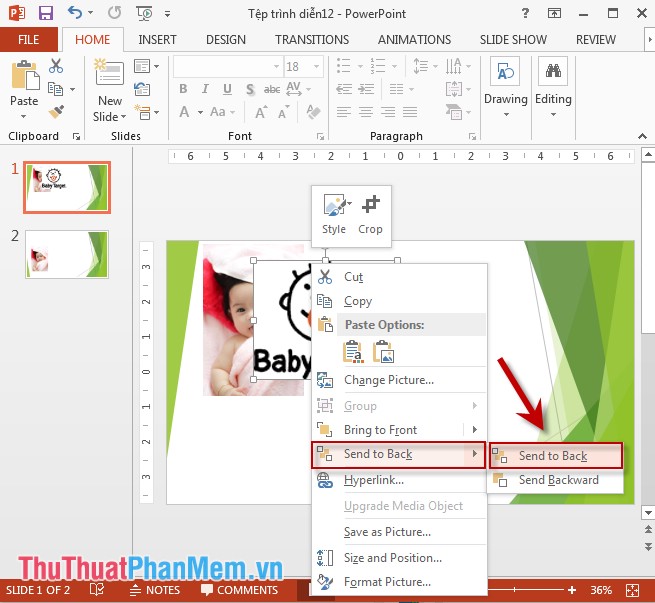Launch the Clipboard dialog launcher

click(76, 136)
